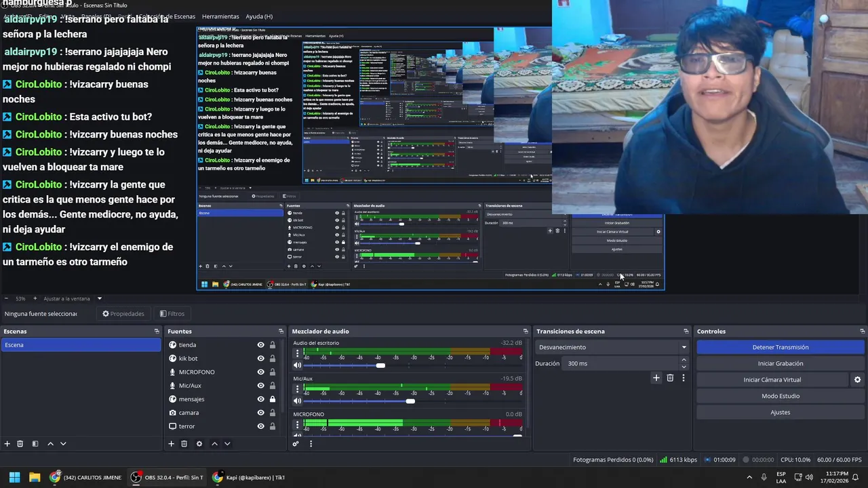868x488 pixels.
Task: Zoom in preview with plus icon
Action: pos(35,299)
